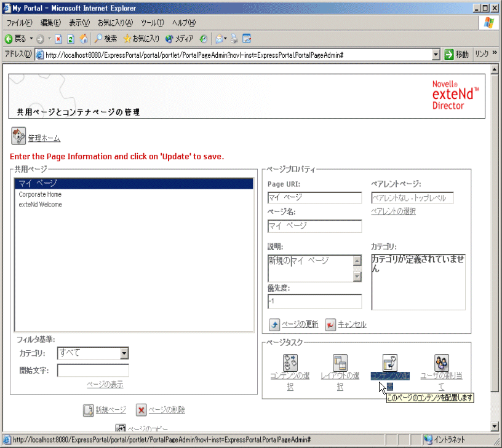
Task: Open the ツール(T) menu
Action: click(x=153, y=23)
